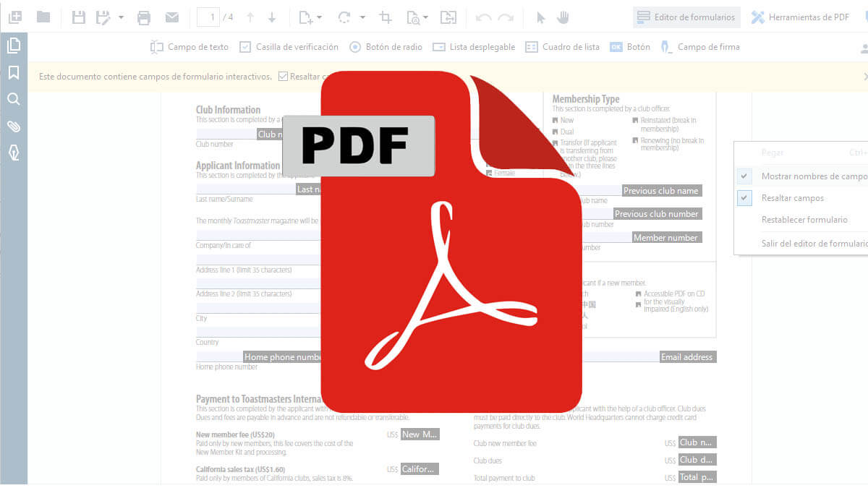This screenshot has width=868, height=488.
Task: Add a Cuadro de lista field
Action: (x=562, y=47)
